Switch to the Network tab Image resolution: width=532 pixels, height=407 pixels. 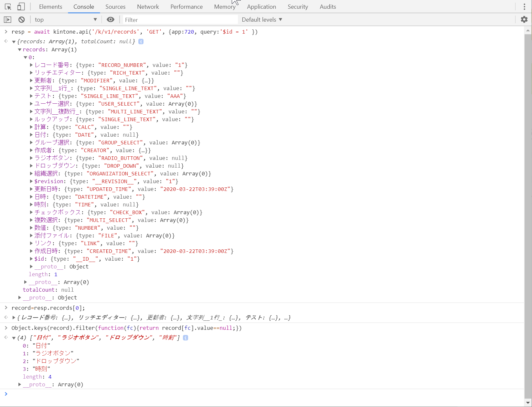[x=148, y=6]
